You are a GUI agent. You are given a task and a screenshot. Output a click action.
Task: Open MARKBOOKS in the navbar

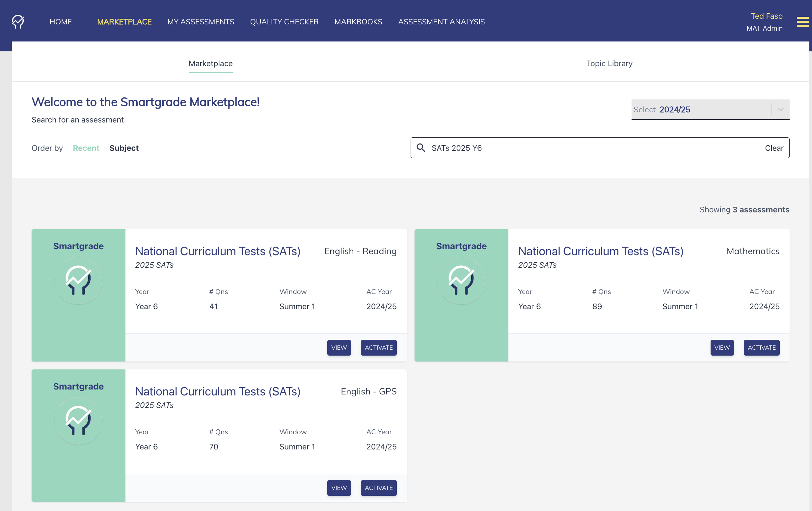pyautogui.click(x=358, y=22)
